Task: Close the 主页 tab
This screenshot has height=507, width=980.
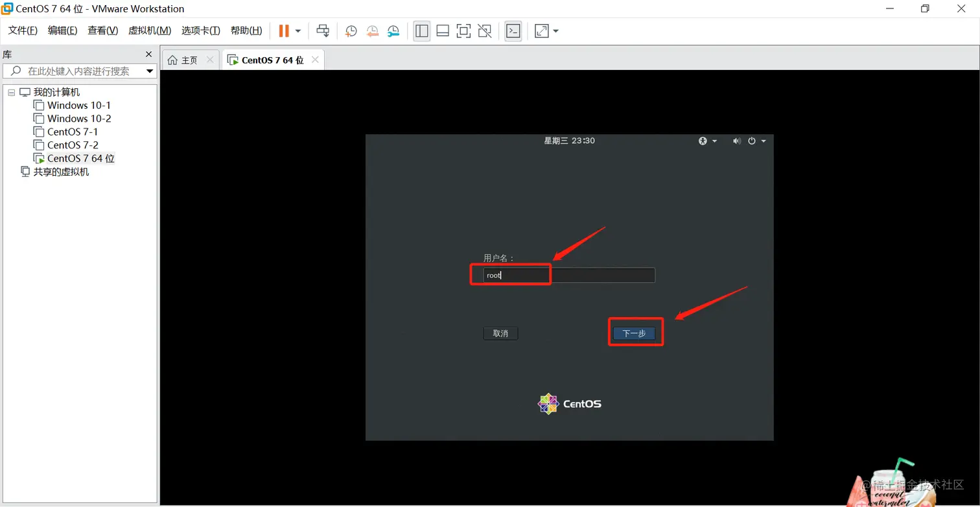Action: pyautogui.click(x=210, y=60)
